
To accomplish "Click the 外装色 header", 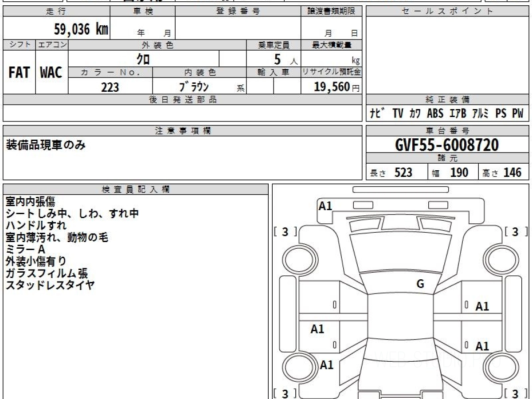I will [157, 45].
